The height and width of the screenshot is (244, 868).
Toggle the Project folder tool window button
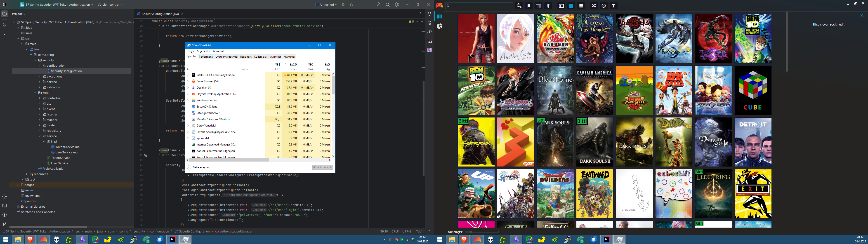[4, 14]
